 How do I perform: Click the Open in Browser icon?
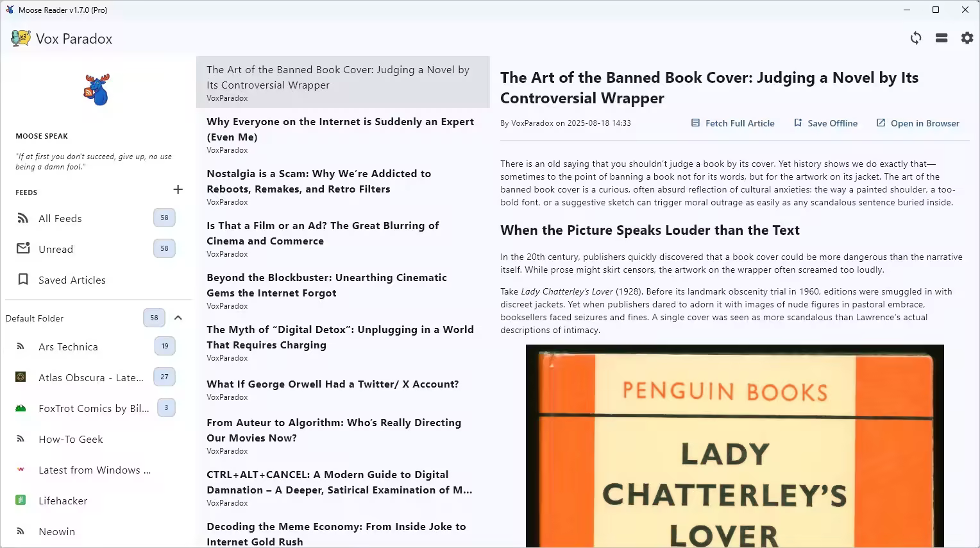click(881, 123)
